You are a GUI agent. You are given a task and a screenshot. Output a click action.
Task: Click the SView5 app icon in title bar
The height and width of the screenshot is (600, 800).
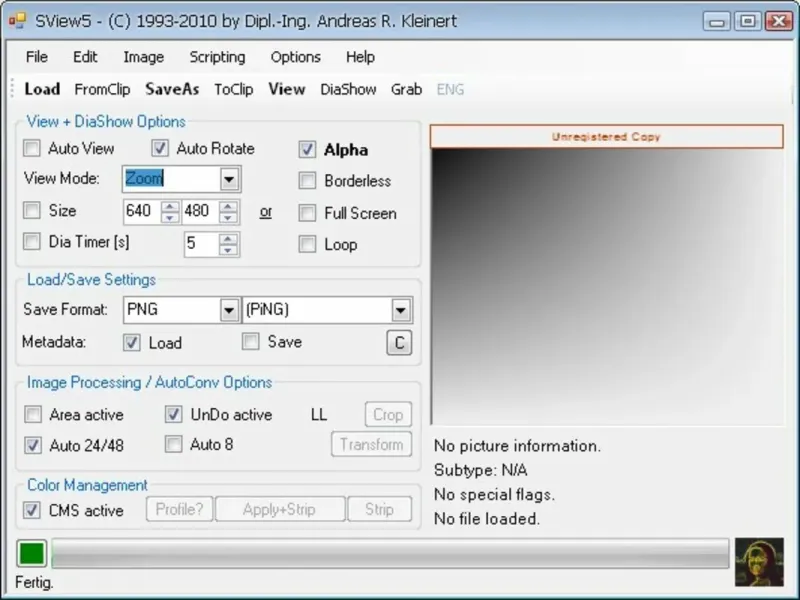(x=17, y=21)
